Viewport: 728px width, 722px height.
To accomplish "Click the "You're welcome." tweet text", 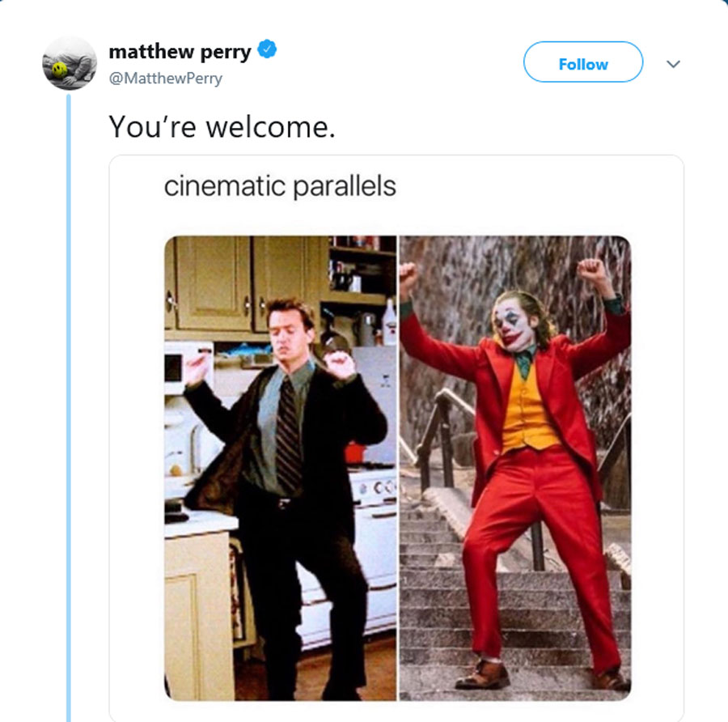I will tap(222, 127).
